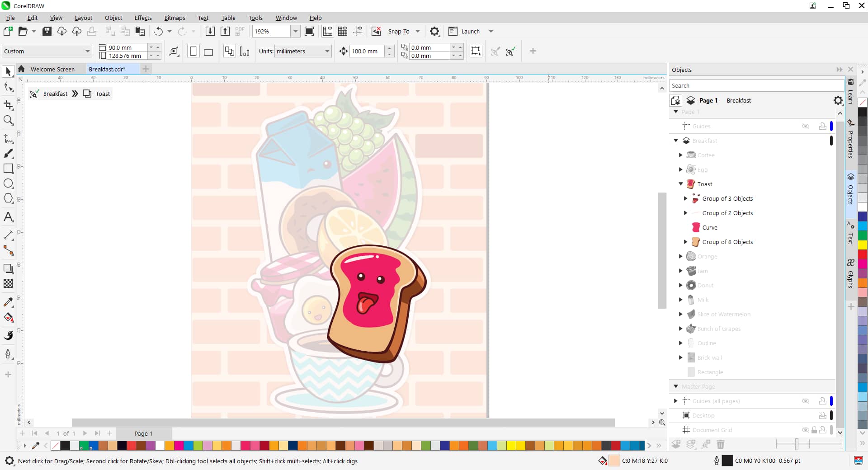Click the black swatch in bottom palette
Screen dimensions: 868x470
[65, 446]
